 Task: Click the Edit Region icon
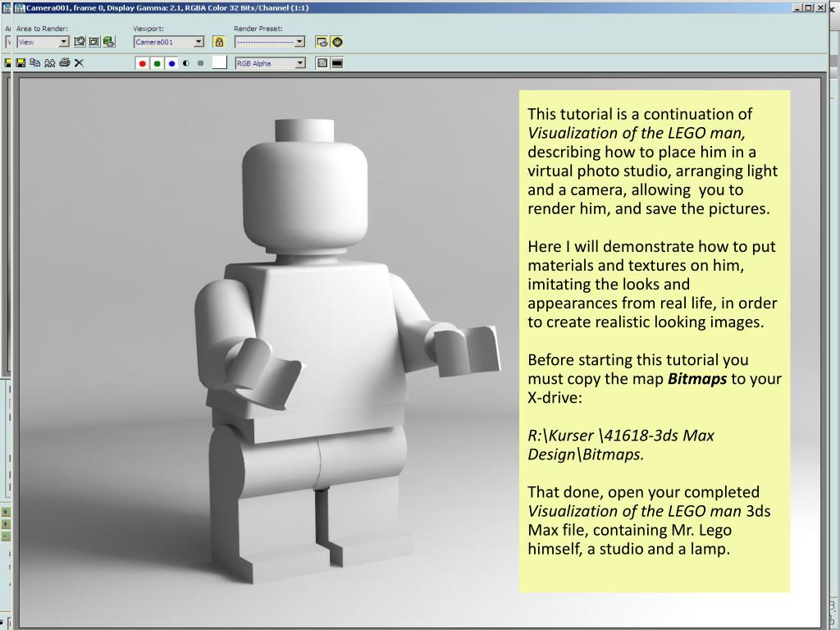point(80,42)
